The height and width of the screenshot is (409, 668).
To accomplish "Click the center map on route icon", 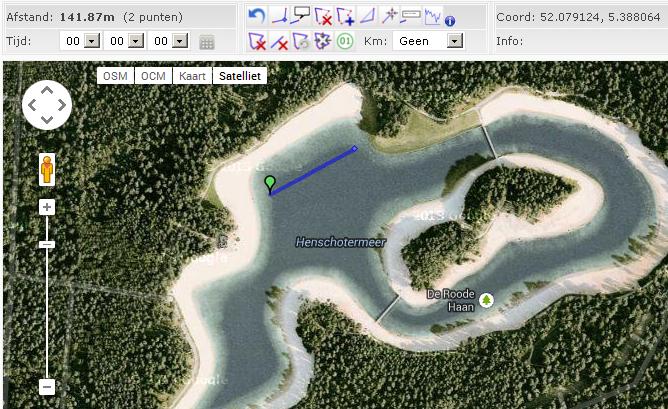I will [x=323, y=41].
